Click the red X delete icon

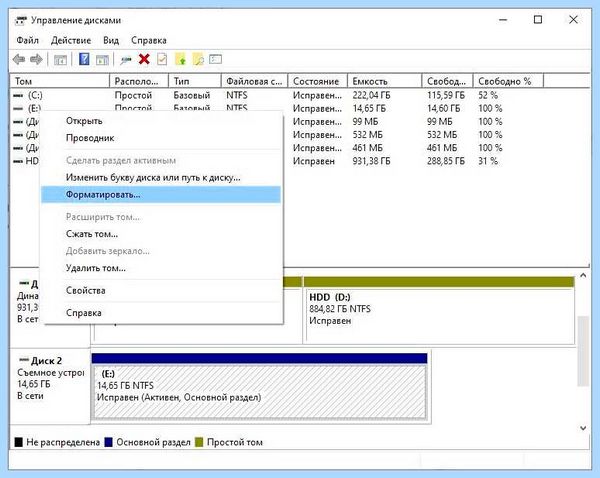[x=144, y=59]
